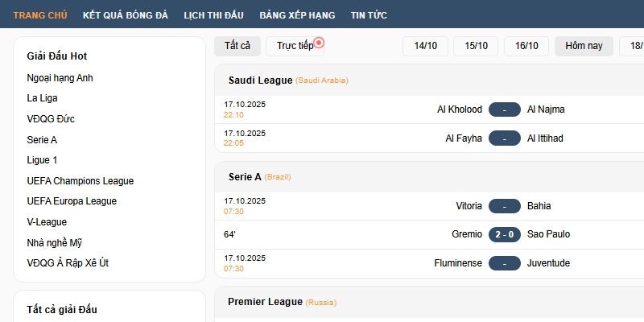Image resolution: width=644 pixels, height=322 pixels.
Task: Open Tin Tức news section
Action: point(369,15)
